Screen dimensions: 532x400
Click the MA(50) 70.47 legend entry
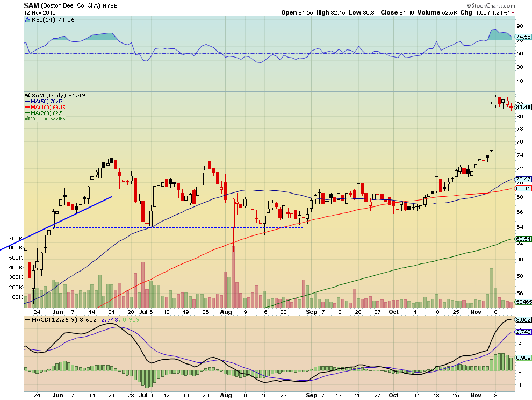coord(46,101)
